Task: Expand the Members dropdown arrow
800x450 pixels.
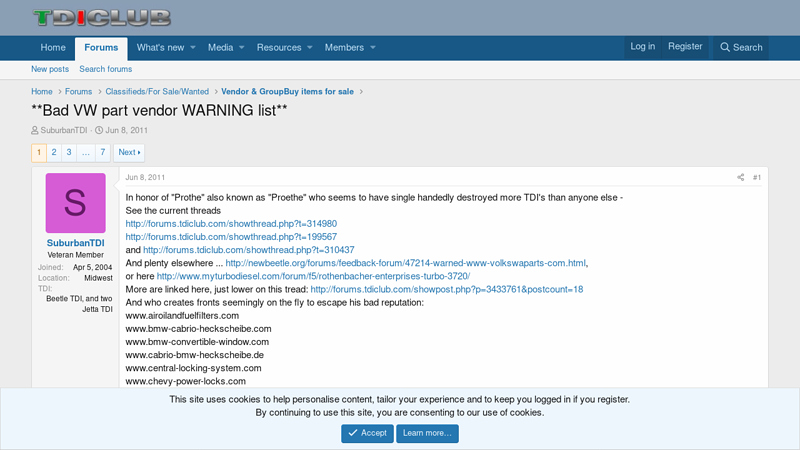Action: coord(373,47)
